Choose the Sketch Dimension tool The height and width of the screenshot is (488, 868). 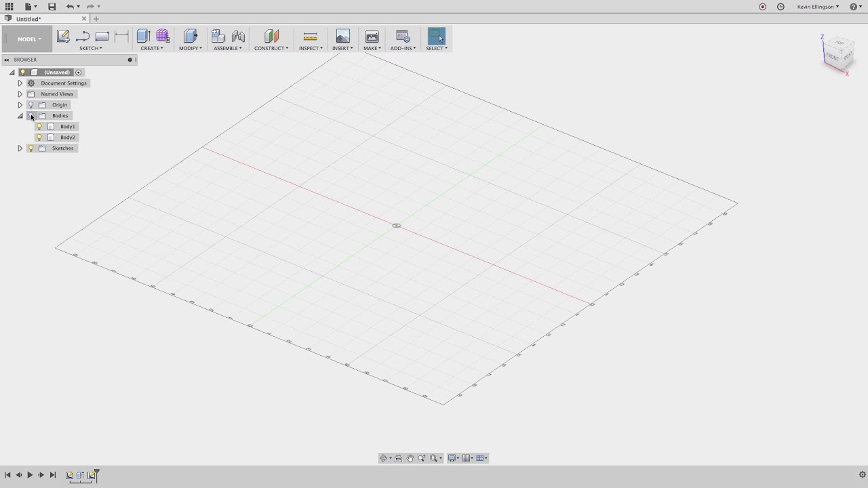tap(121, 37)
